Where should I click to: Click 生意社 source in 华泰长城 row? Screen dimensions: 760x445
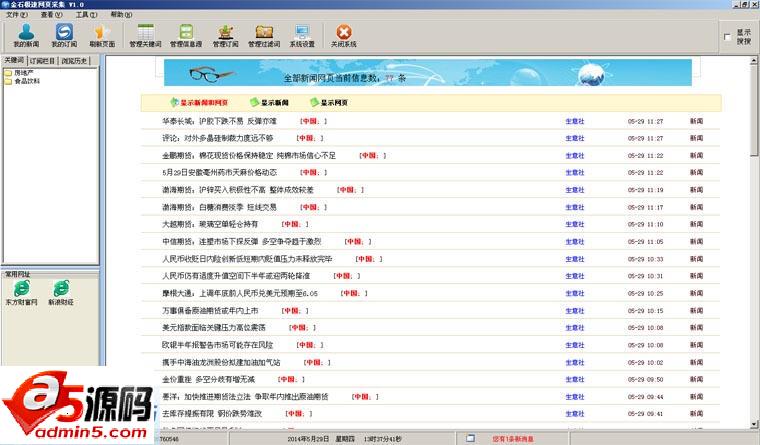pos(575,121)
